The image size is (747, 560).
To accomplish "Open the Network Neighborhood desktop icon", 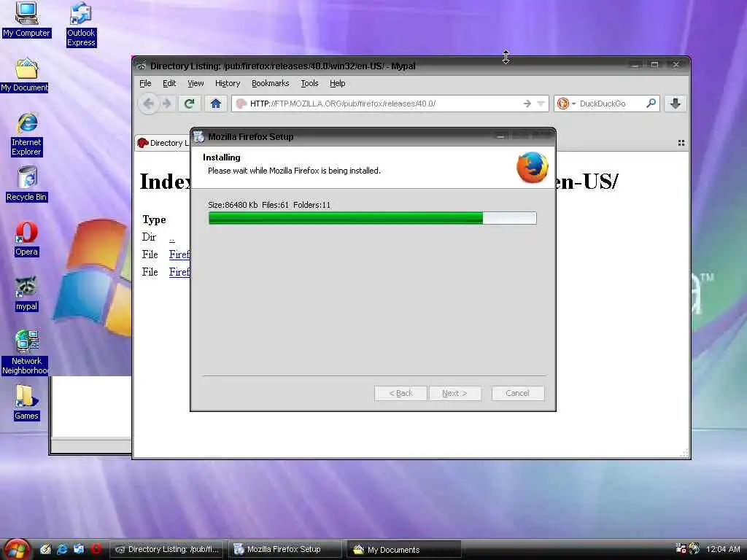I will pos(25,352).
